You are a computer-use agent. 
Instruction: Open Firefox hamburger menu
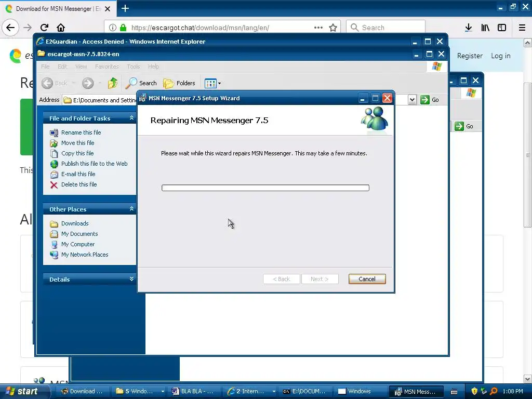point(522,28)
